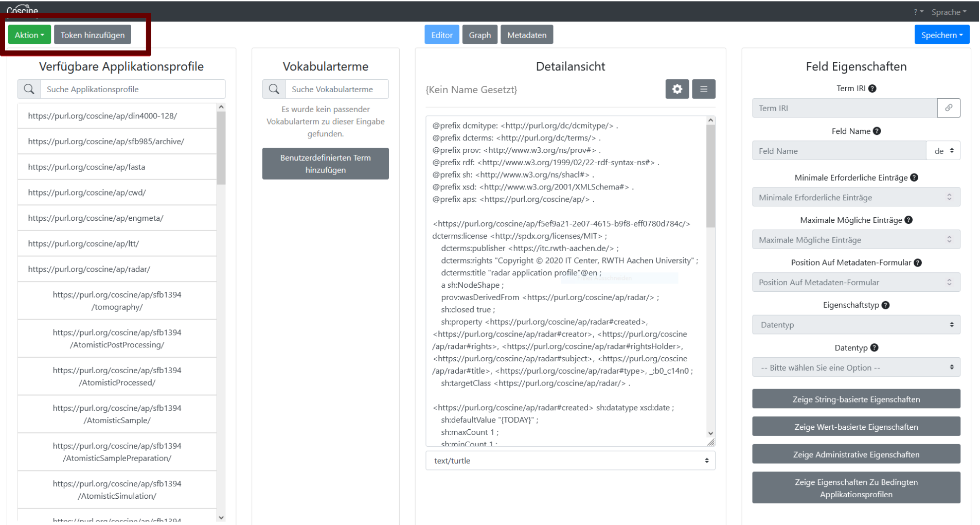Expand the Datentyp 'Bitte wählen' dropdown

(856, 367)
